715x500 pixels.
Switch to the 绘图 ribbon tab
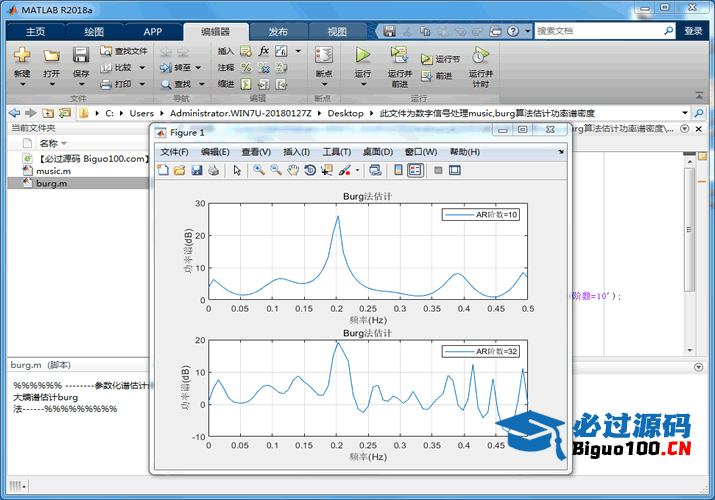tap(94, 31)
